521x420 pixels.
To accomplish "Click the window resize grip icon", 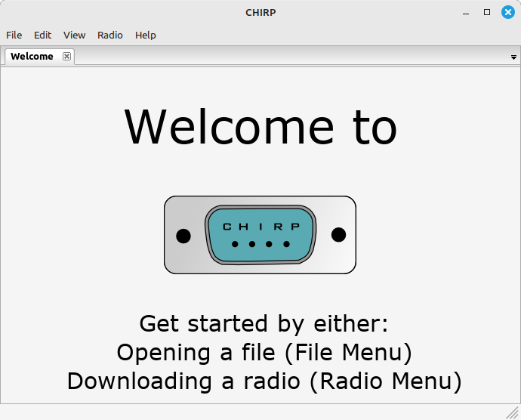I will point(513,412).
